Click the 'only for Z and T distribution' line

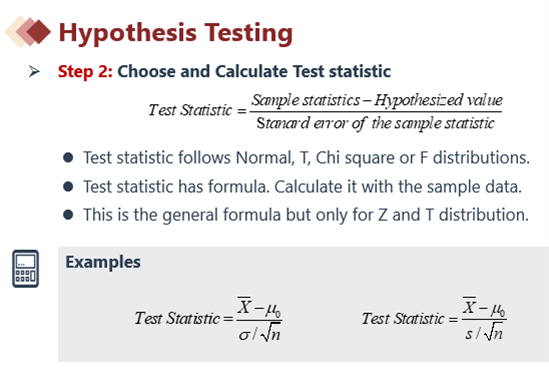point(306,215)
